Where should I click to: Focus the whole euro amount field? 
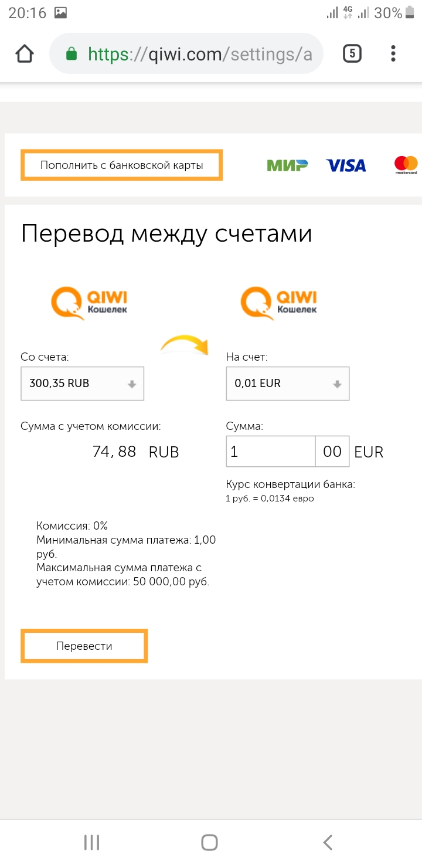[271, 451]
